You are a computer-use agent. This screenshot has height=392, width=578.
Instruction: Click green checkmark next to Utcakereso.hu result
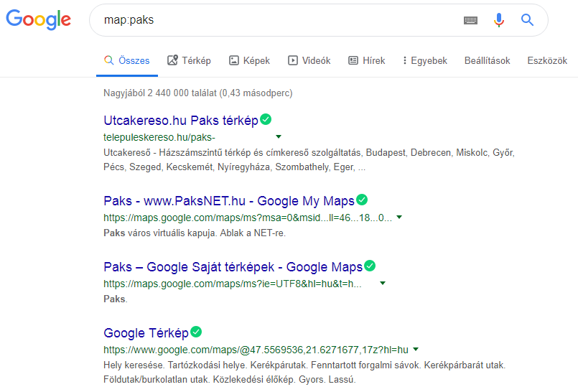(x=266, y=119)
